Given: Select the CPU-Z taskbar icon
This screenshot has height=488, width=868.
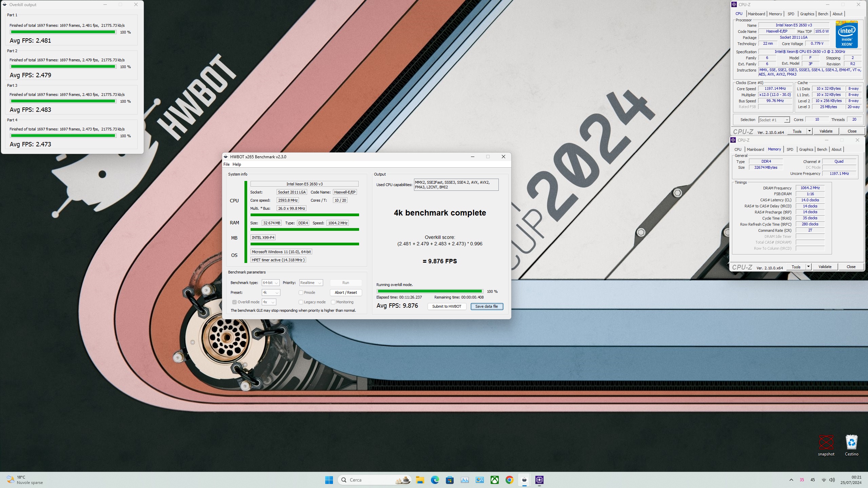Looking at the screenshot, I should (x=539, y=480).
